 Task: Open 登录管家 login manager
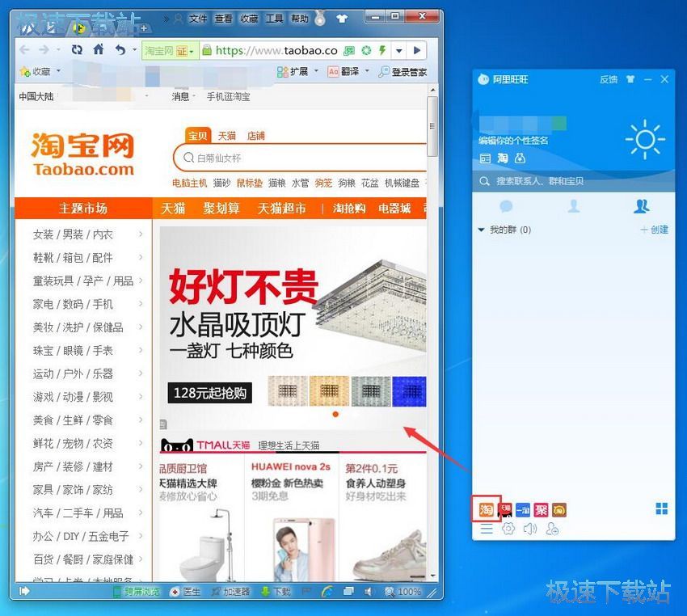pos(403,72)
